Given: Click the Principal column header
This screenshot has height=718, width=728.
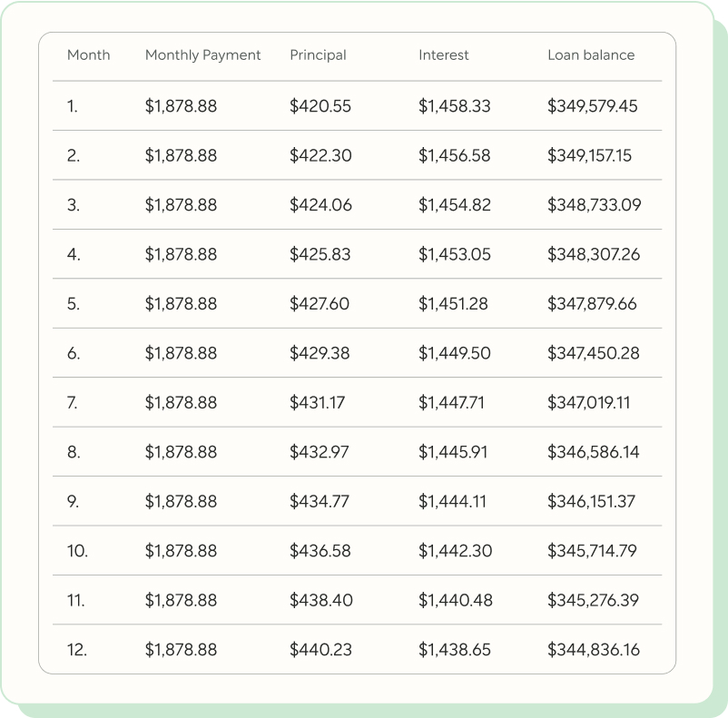Looking at the screenshot, I should click(x=318, y=55).
